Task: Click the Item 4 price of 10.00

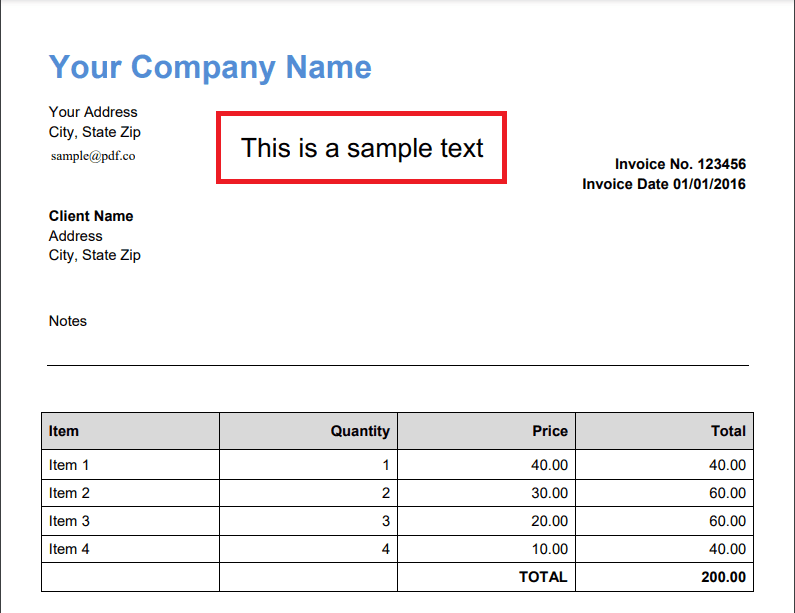Action: (549, 549)
